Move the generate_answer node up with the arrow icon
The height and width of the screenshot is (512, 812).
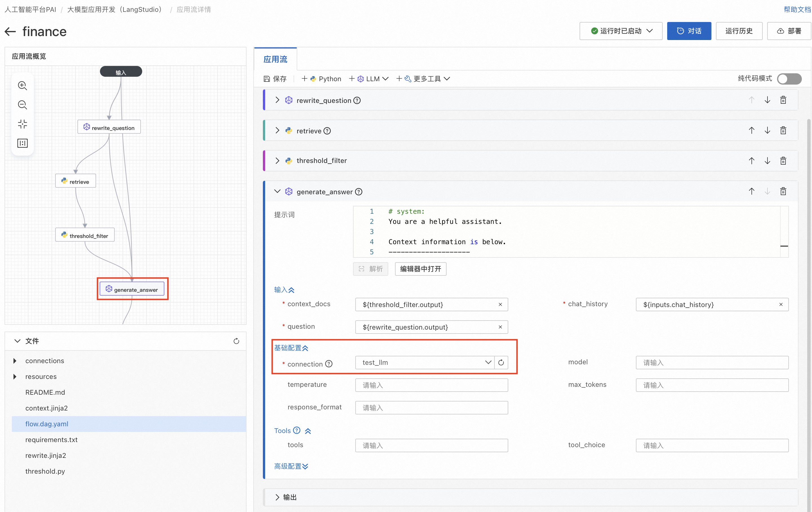[751, 191]
